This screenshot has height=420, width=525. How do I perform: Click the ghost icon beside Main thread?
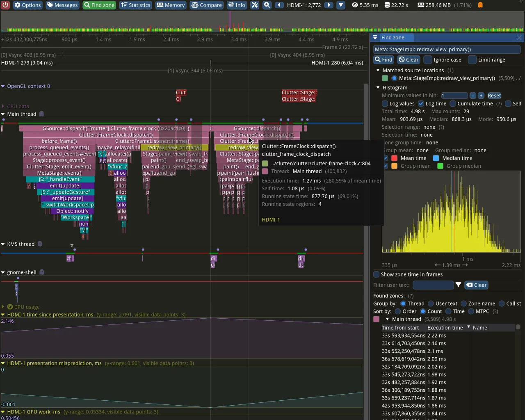coord(41,114)
